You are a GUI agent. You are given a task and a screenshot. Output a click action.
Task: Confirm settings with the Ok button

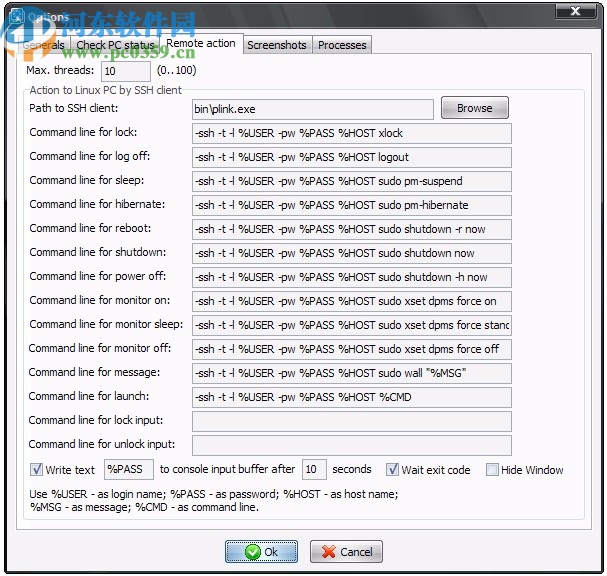(x=261, y=552)
